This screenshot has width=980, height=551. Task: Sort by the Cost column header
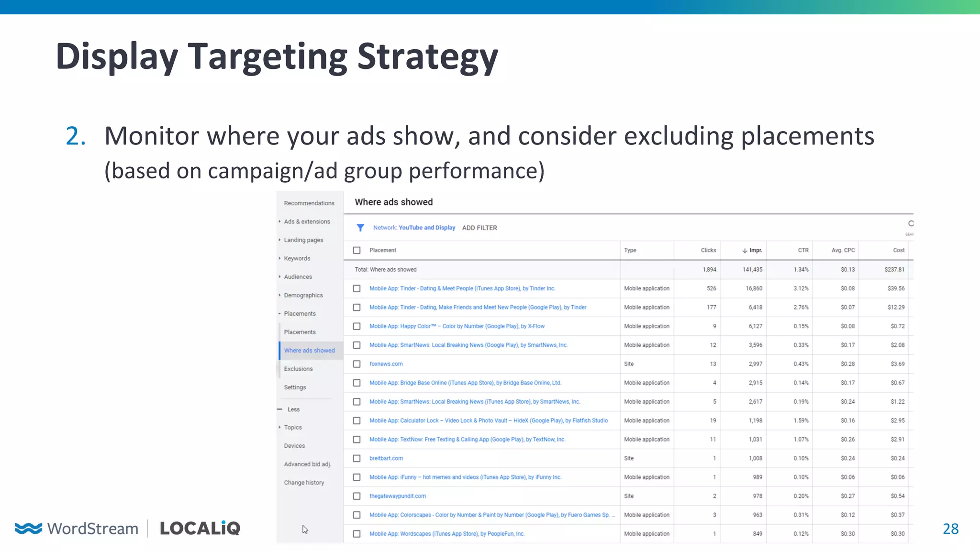click(899, 250)
